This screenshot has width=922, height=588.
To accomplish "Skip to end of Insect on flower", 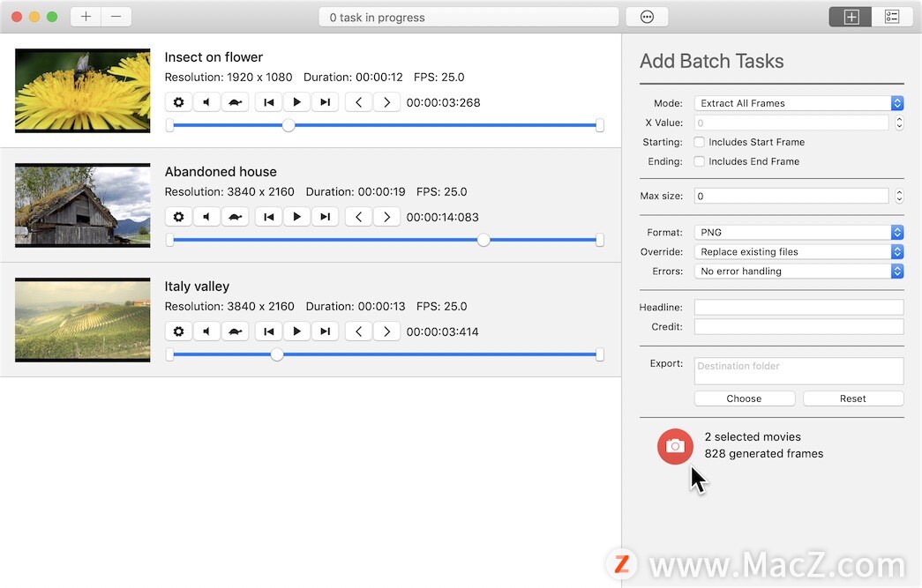I will (326, 102).
